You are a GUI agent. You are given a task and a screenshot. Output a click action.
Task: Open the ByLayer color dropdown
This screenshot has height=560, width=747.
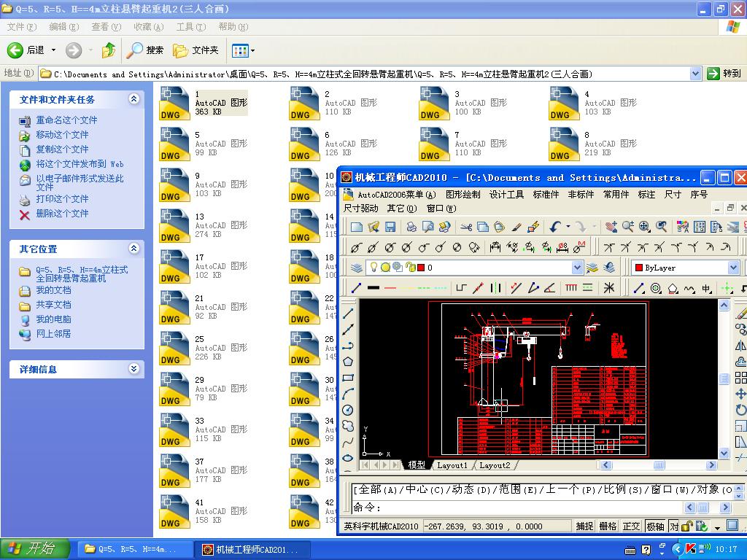(x=733, y=268)
